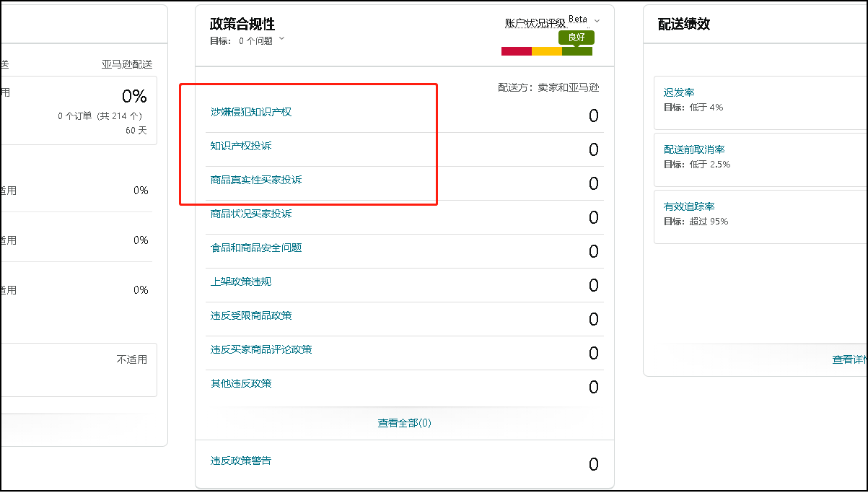Open 商品真实性买家投诉 details
This screenshot has width=868, height=493.
point(255,180)
